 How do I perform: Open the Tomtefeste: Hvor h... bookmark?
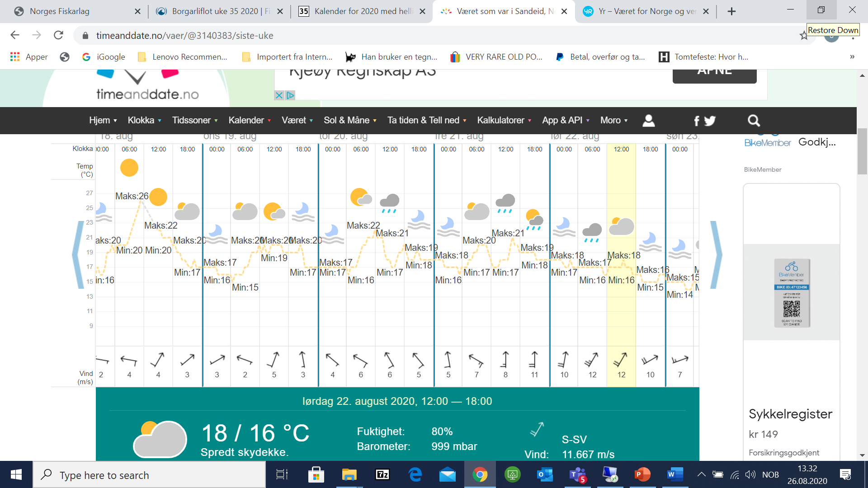pos(704,57)
